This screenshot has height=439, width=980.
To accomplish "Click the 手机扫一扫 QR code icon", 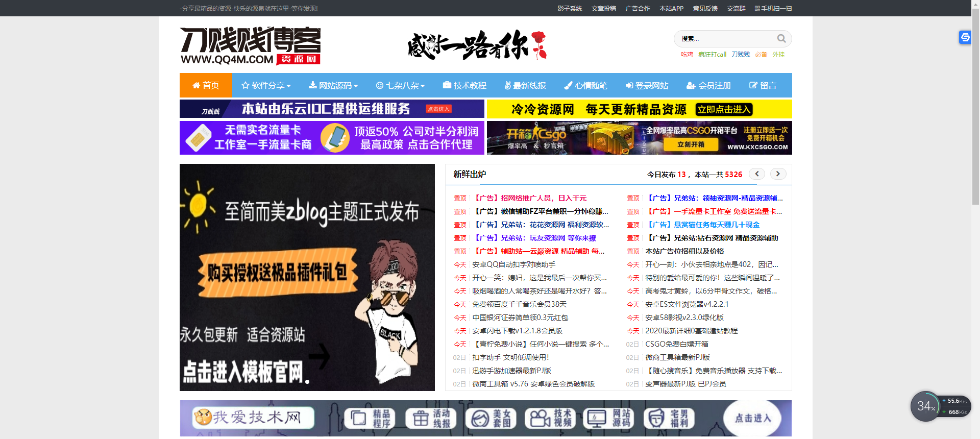I will (x=757, y=9).
